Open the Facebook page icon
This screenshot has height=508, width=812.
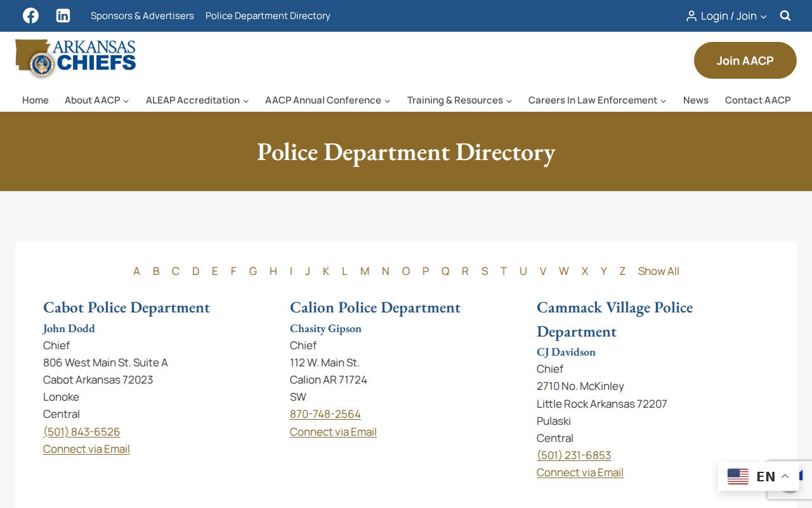coord(30,16)
